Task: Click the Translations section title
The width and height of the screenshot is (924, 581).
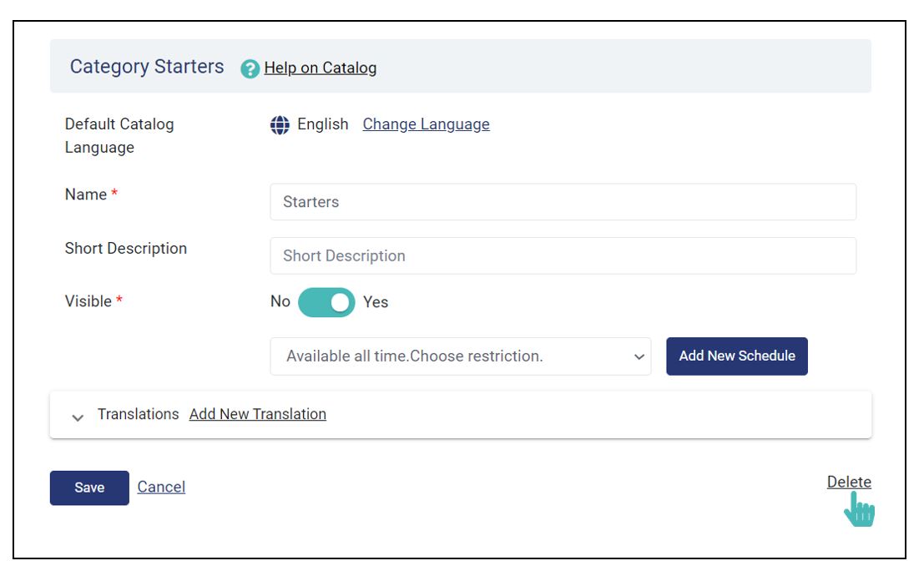Action: pos(139,414)
